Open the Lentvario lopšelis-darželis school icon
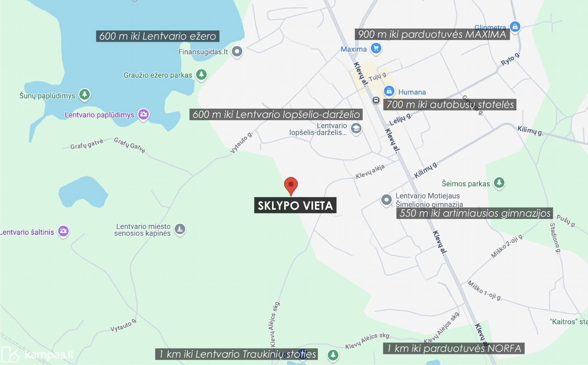The image size is (588, 365). [x=356, y=128]
